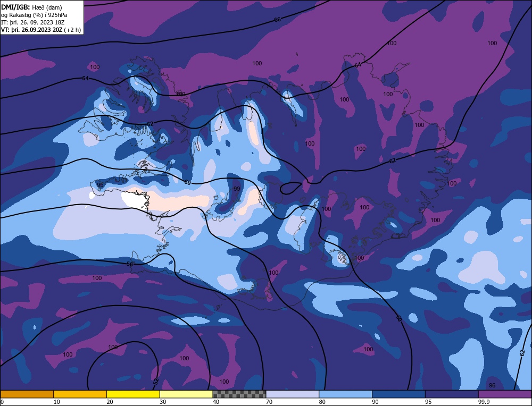Click the '96' humidity value on the map
532x406 pixels.
[492, 385]
